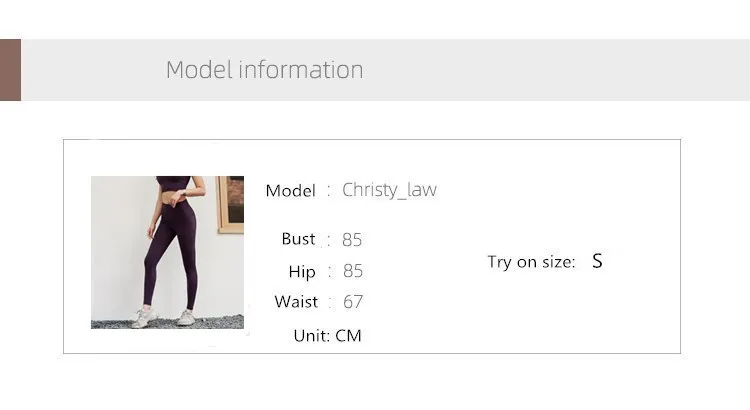Click the Try on size label
The height and width of the screenshot is (410, 750).
click(x=531, y=262)
